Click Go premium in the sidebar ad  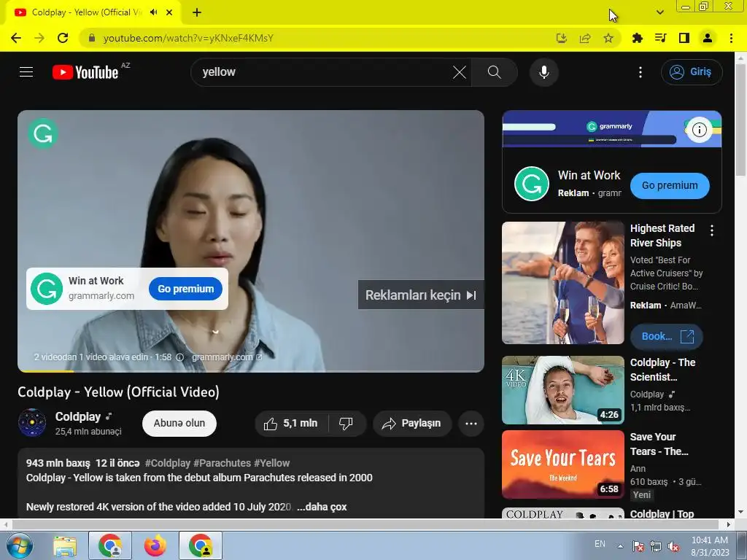point(670,185)
